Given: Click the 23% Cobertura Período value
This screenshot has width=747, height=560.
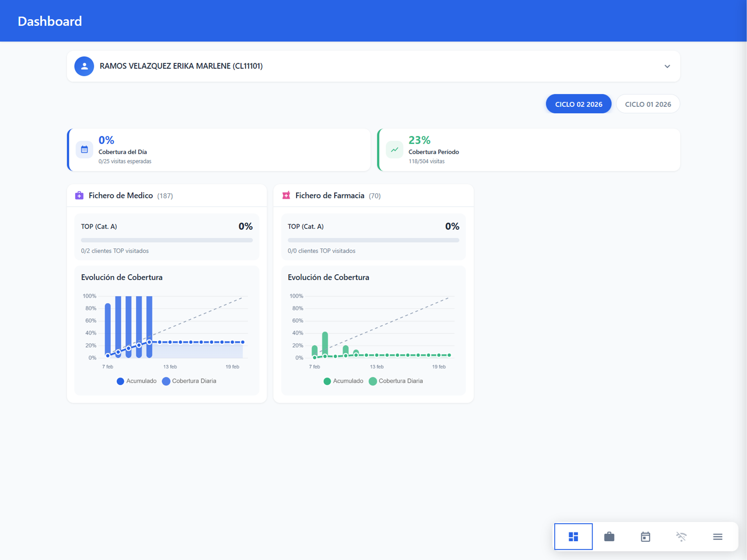Looking at the screenshot, I should pos(419,140).
